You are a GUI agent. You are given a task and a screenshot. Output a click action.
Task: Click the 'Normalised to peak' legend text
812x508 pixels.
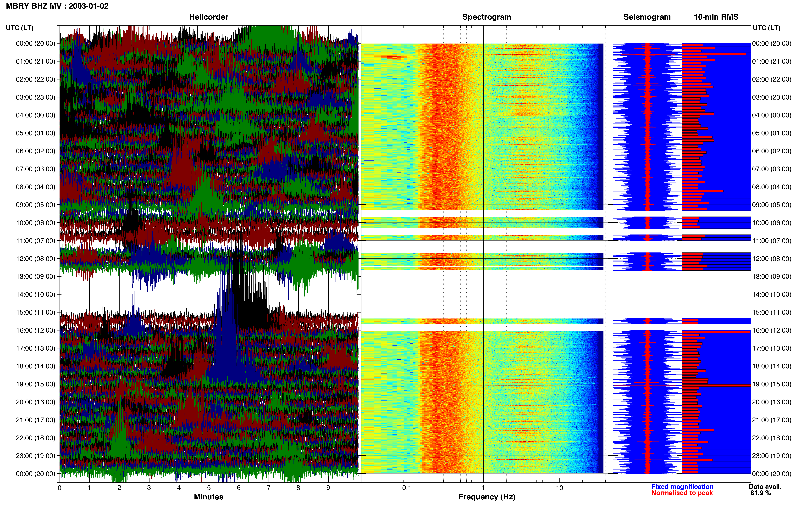(x=682, y=493)
